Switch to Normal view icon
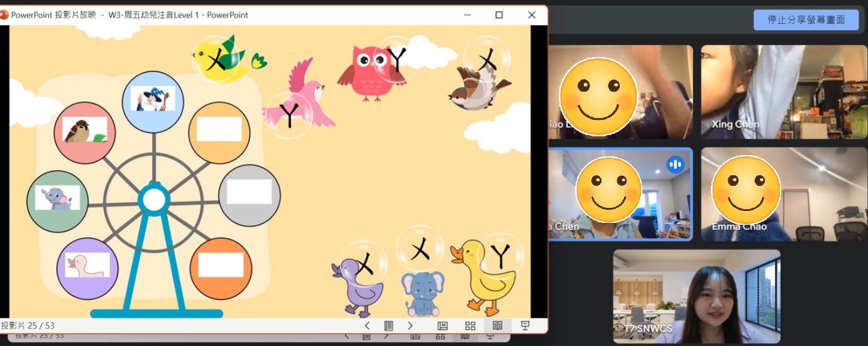This screenshot has width=868, height=346. 442,325
